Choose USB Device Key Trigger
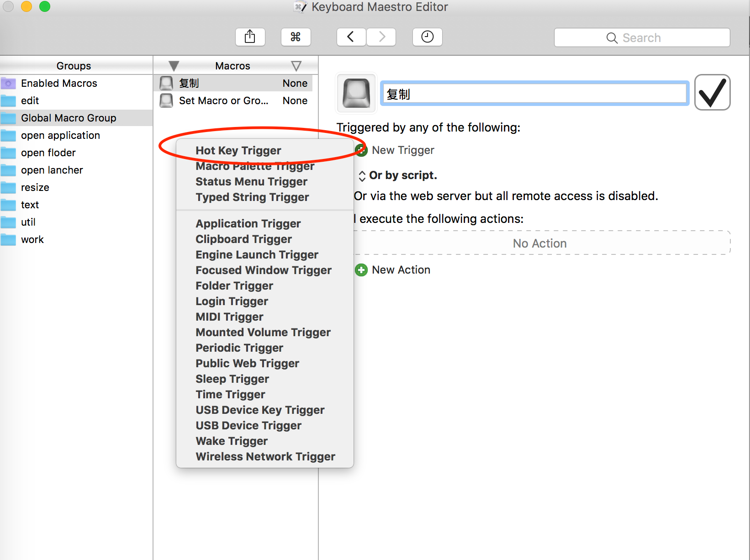 [x=265, y=410]
